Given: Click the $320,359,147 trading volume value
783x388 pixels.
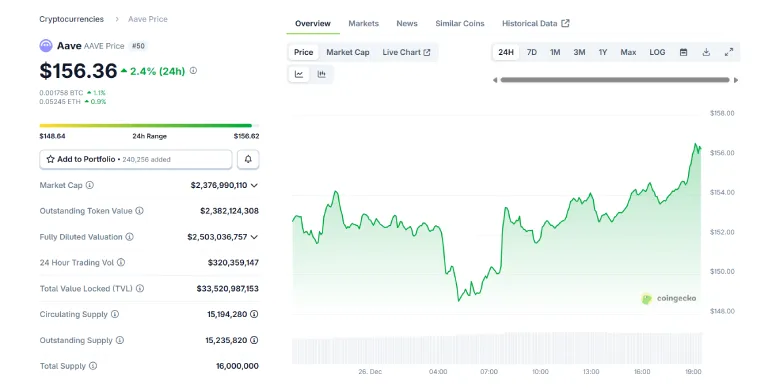Looking at the screenshot, I should coord(233,263).
